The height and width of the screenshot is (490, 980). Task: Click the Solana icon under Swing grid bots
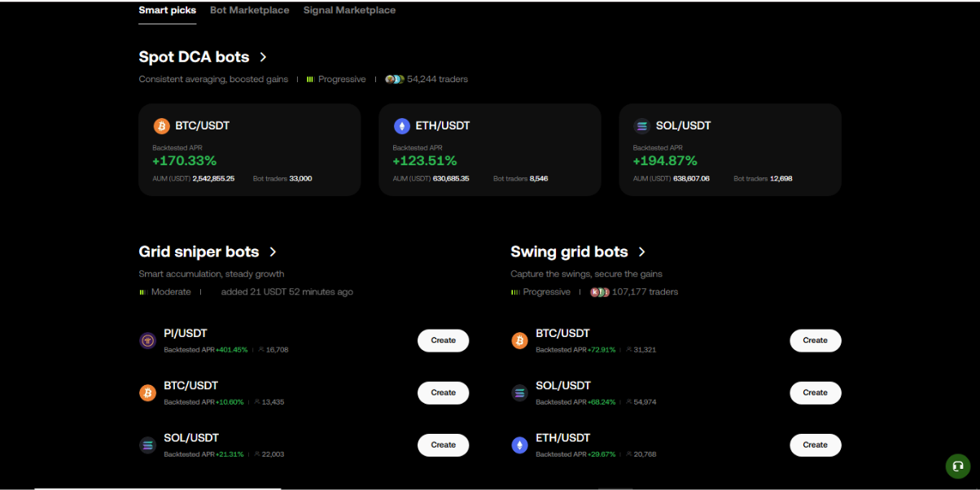click(519, 393)
